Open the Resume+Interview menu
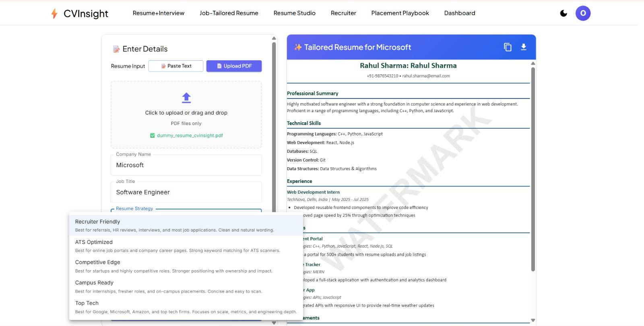Viewport: 644px width, 326px height. tap(159, 13)
